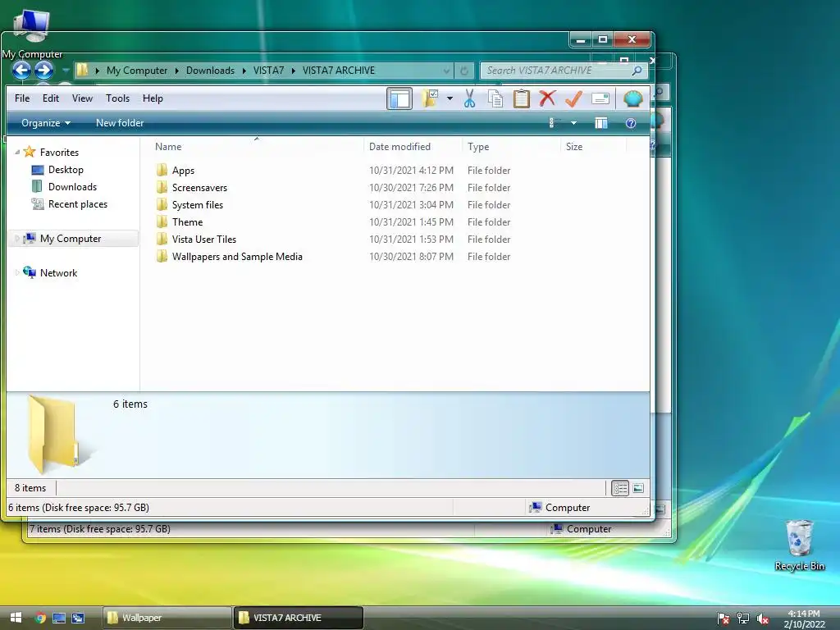Click the My Computer breadcrumb segment
The width and height of the screenshot is (840, 630).
[137, 71]
